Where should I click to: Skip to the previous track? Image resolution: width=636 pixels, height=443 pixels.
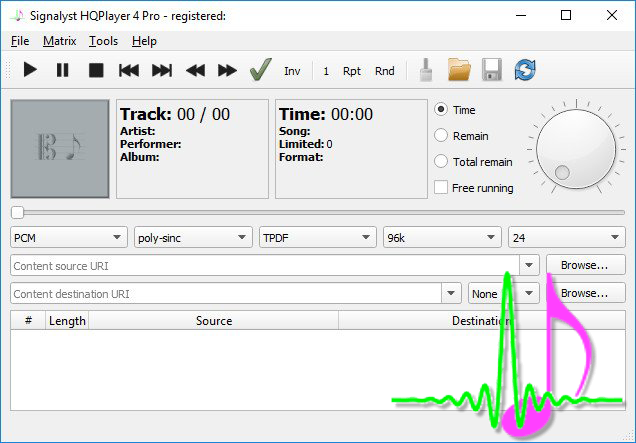click(129, 70)
